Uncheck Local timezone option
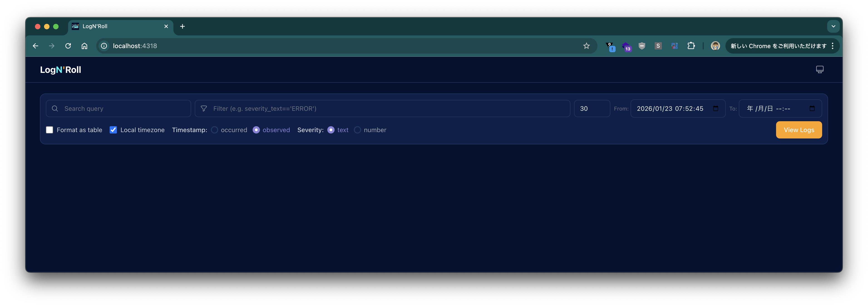 [113, 130]
